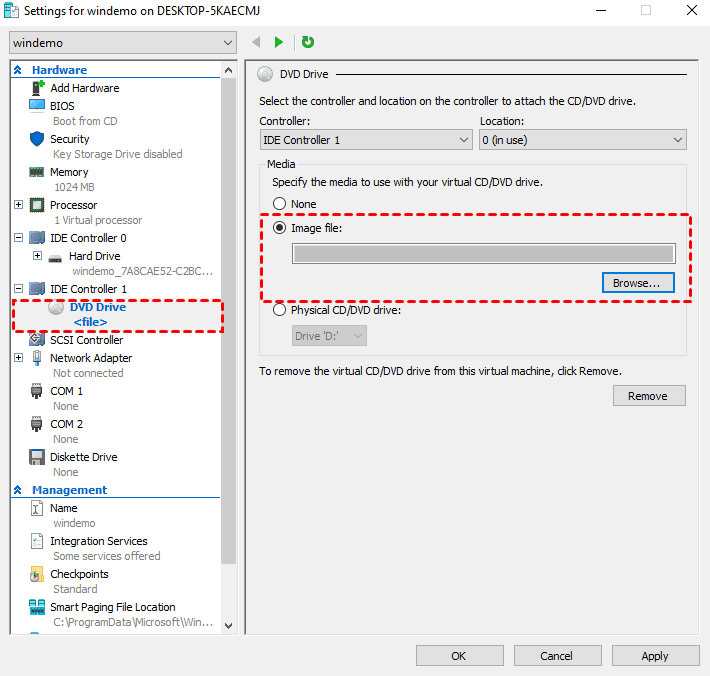This screenshot has width=710, height=676.
Task: Click the Hard Drive icon
Action: pos(55,258)
